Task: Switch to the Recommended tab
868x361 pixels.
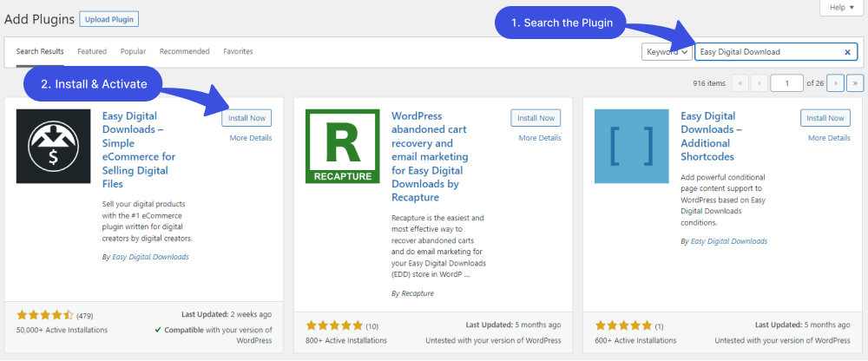Action: pyautogui.click(x=184, y=51)
